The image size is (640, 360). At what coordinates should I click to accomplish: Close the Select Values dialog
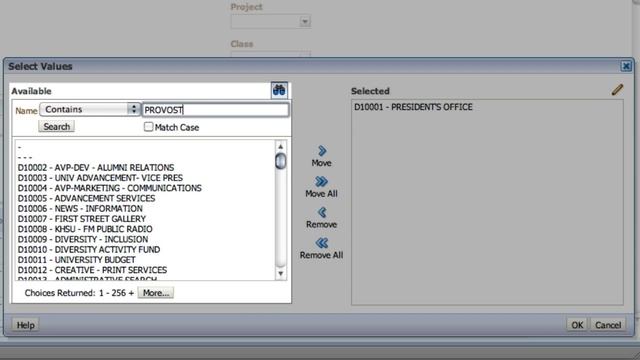pyautogui.click(x=626, y=66)
